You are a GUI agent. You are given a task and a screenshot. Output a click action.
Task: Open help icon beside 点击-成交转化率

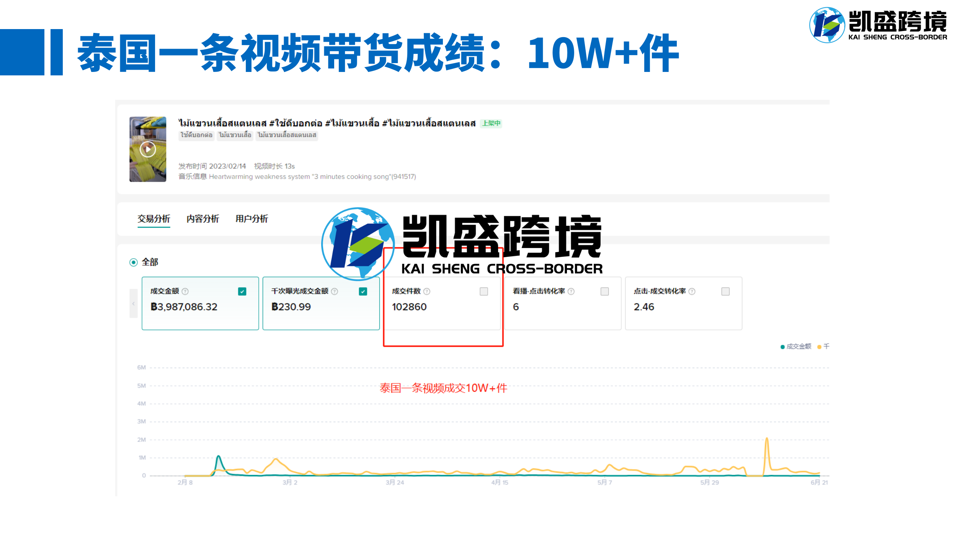click(x=692, y=292)
